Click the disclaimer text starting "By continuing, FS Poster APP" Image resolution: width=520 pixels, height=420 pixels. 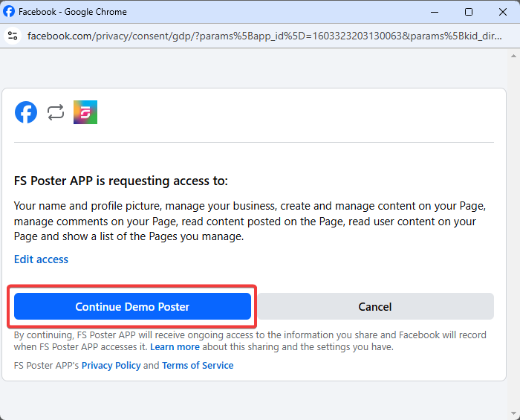tap(250, 341)
